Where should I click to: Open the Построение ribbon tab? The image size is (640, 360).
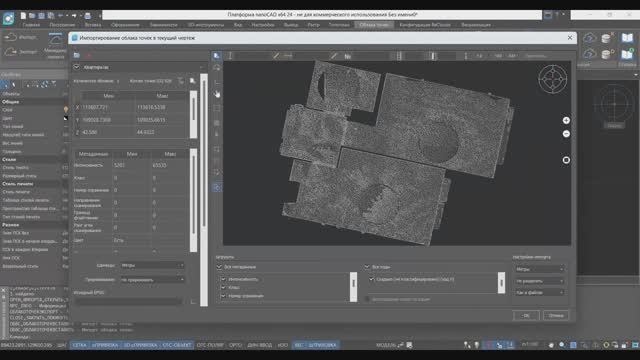click(62, 25)
